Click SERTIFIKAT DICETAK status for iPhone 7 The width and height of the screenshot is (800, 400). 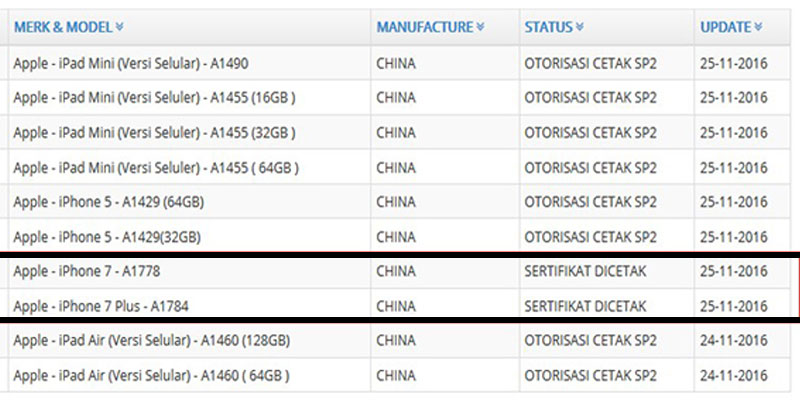point(585,271)
